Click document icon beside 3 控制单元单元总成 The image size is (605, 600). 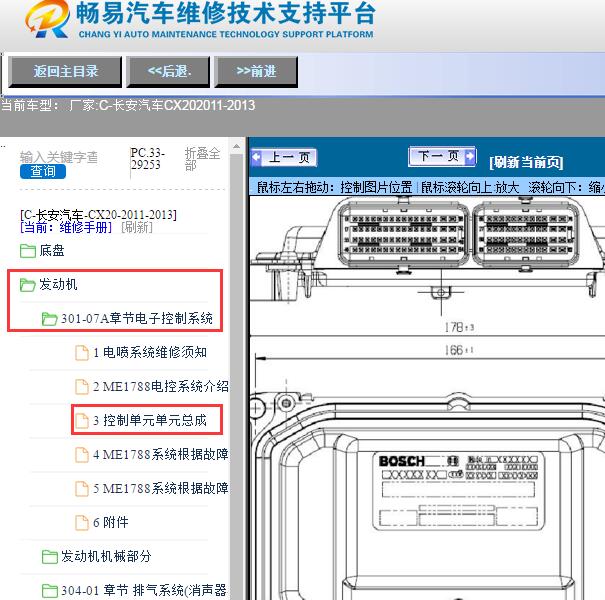point(82,421)
